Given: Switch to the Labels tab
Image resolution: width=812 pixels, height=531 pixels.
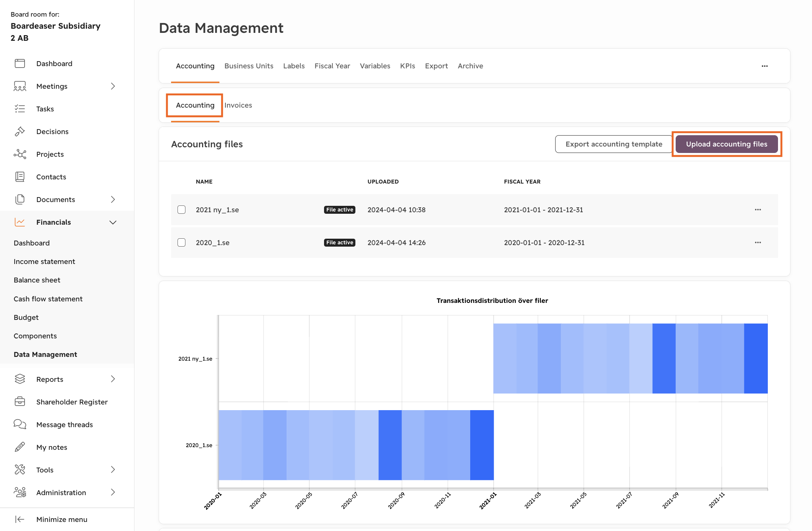Looking at the screenshot, I should [294, 66].
